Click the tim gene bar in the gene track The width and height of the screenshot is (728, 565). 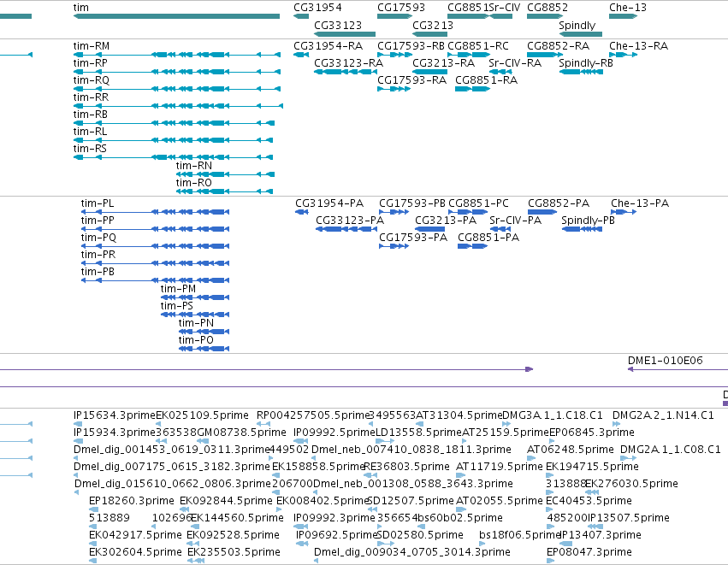tap(176, 16)
